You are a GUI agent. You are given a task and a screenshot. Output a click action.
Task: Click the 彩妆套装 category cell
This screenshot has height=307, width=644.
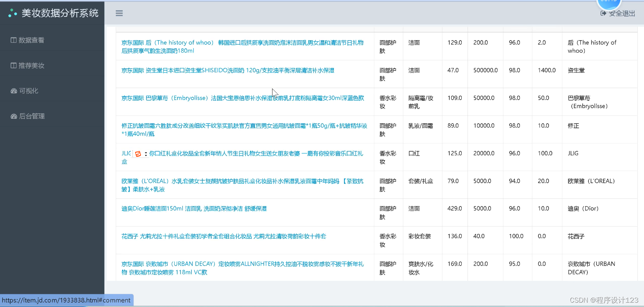(x=420, y=236)
